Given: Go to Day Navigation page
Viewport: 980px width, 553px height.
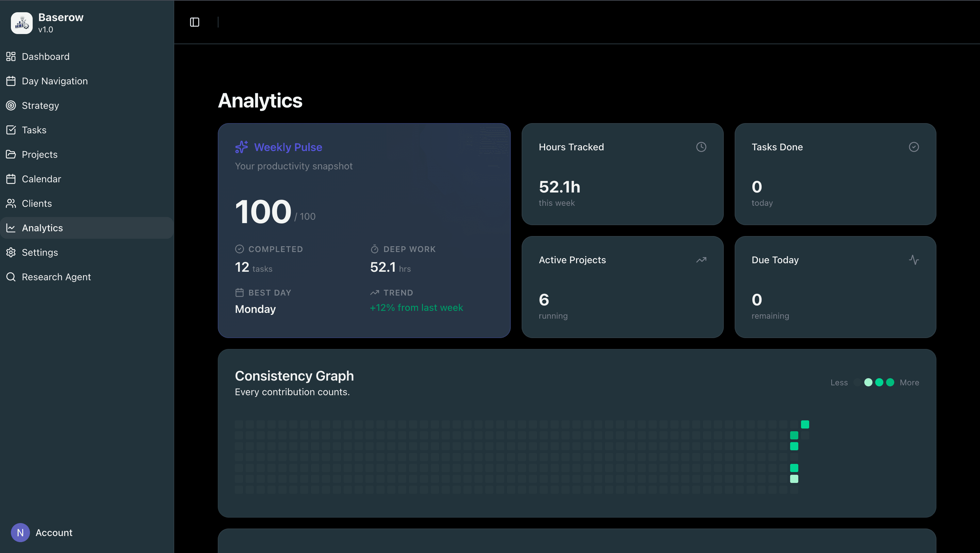Looking at the screenshot, I should click(54, 81).
